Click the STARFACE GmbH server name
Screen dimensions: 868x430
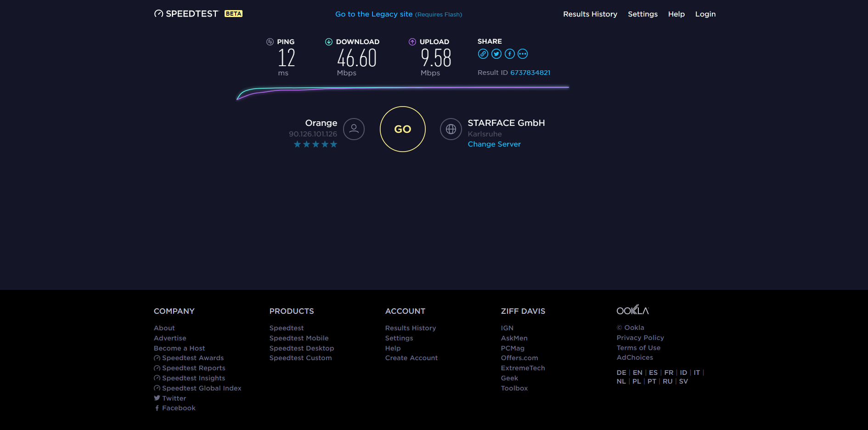pos(506,123)
